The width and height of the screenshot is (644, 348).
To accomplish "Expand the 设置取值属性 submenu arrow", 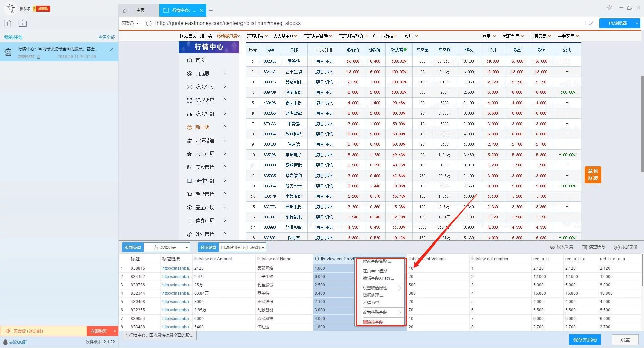I will 399,288.
